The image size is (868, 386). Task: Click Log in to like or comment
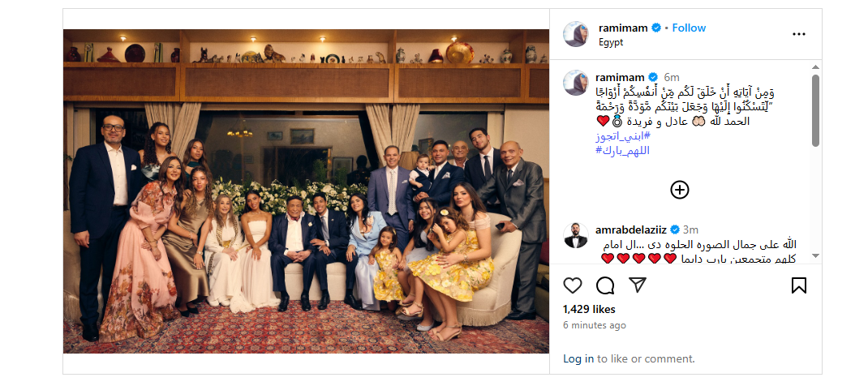click(x=578, y=358)
